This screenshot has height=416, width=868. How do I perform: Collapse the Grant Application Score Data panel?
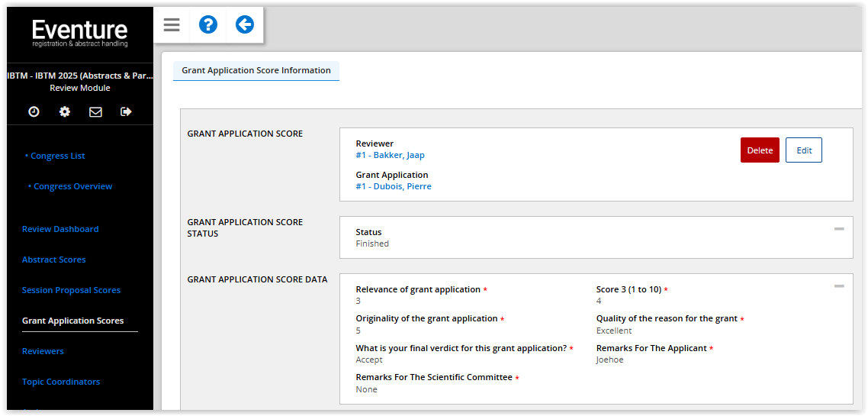pos(839,286)
